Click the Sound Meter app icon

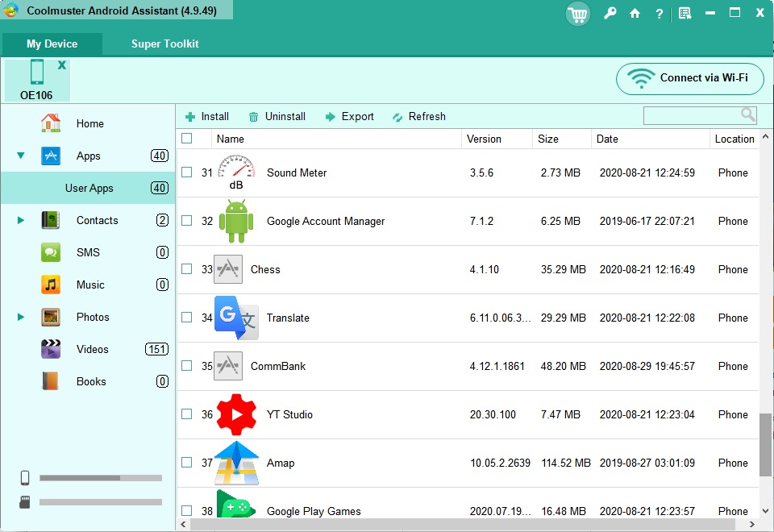point(236,172)
